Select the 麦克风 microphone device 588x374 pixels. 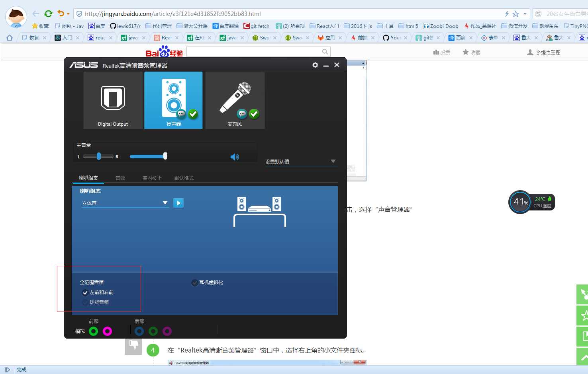tap(235, 100)
